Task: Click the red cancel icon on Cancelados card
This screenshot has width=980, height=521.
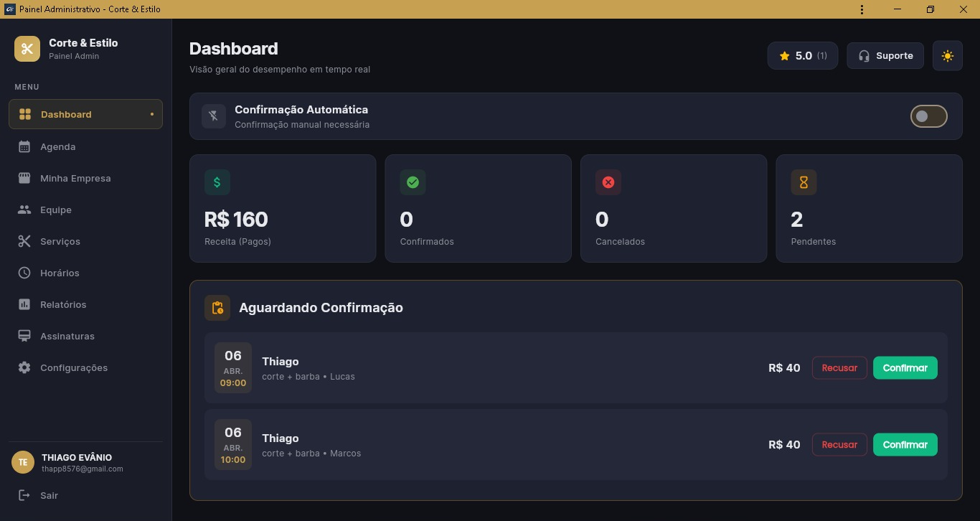Action: [608, 182]
